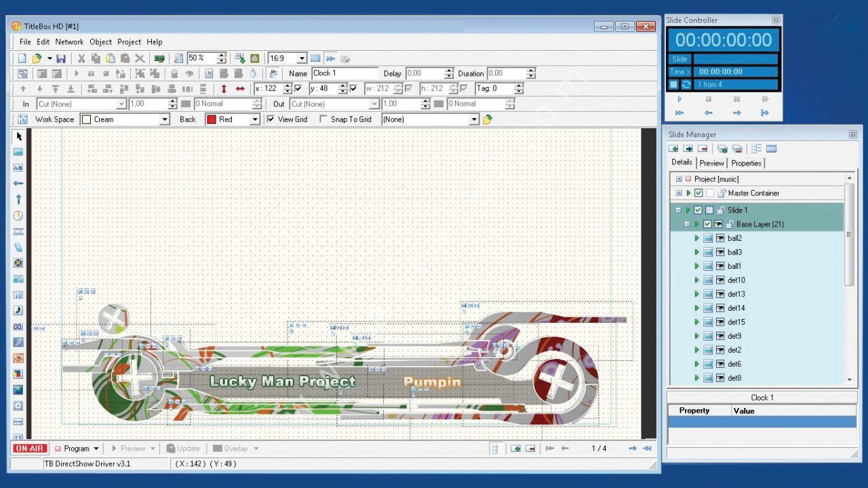Choose the analog clock object tool
Image resolution: width=868 pixels, height=488 pixels.
click(18, 215)
